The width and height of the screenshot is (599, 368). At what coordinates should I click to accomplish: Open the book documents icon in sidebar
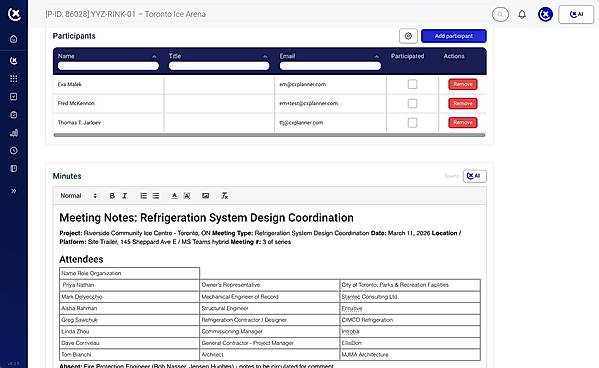pos(14,169)
